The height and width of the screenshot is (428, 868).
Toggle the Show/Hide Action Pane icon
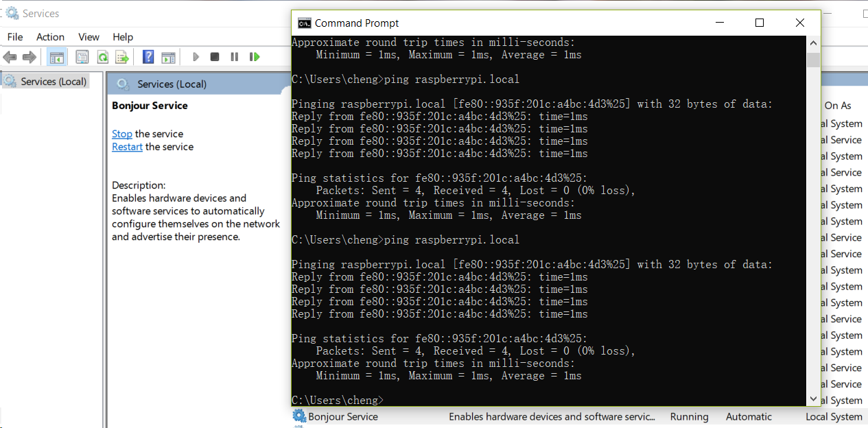[x=168, y=57]
